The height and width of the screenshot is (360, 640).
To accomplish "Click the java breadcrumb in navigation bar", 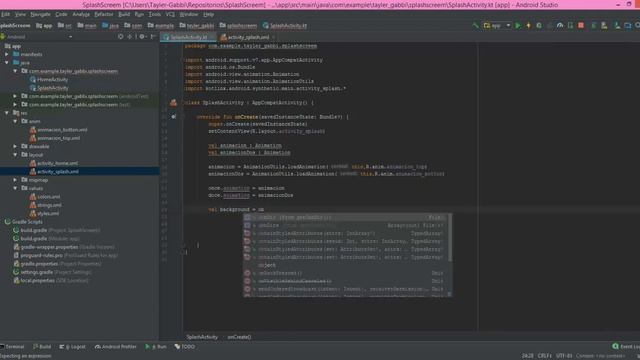I will click(110, 25).
